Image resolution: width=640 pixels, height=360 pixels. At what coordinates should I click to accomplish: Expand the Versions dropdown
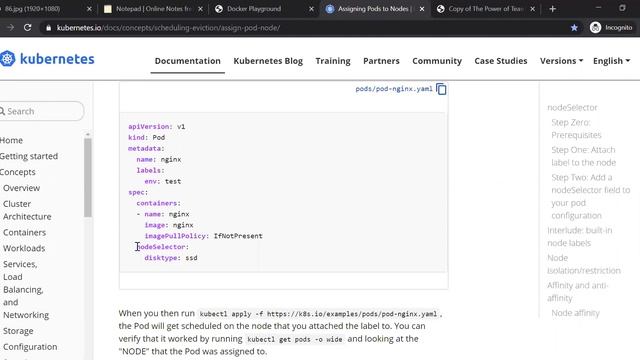(x=561, y=61)
